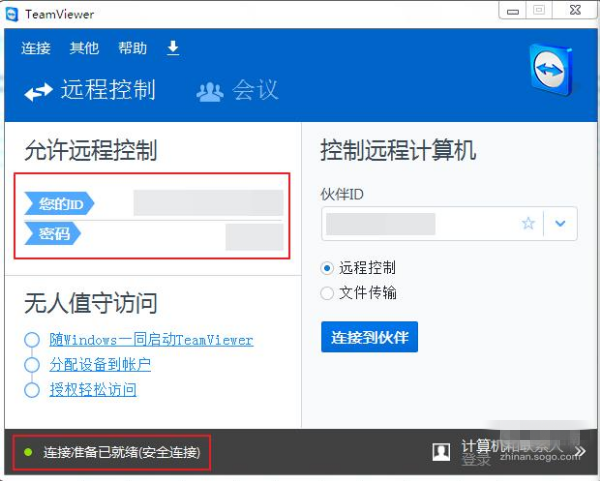This screenshot has height=481, width=602.
Task: Click the green connection status indicator dot
Action: click(28, 453)
